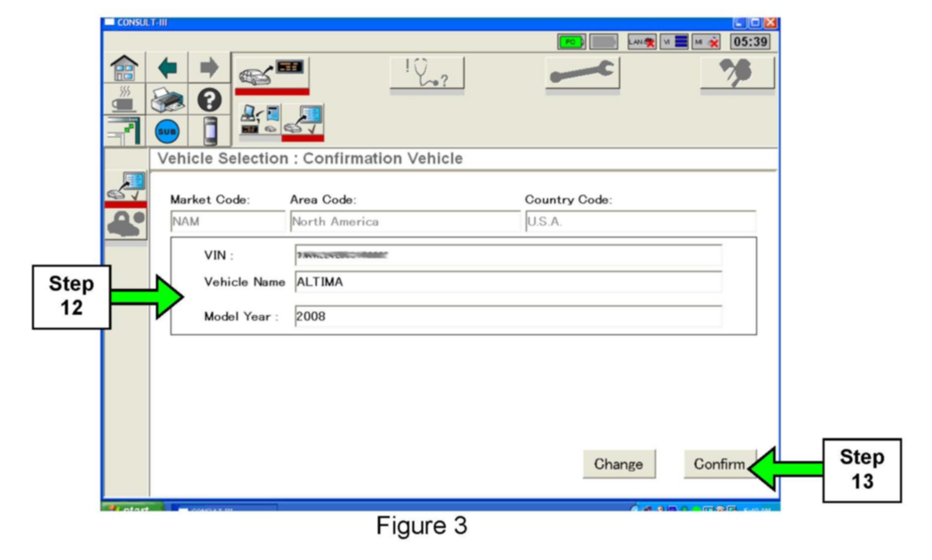Go back with the green left arrow
This screenshot has height=560, width=932.
coord(167,68)
